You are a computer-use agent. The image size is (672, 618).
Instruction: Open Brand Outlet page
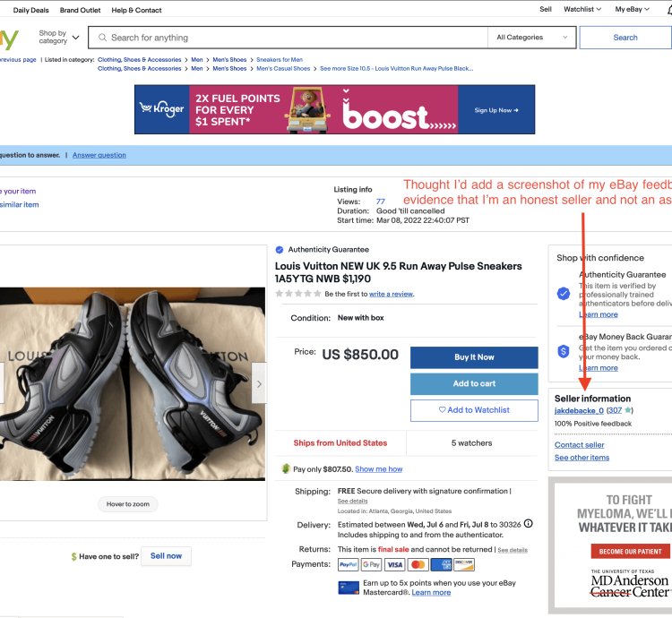[80, 10]
